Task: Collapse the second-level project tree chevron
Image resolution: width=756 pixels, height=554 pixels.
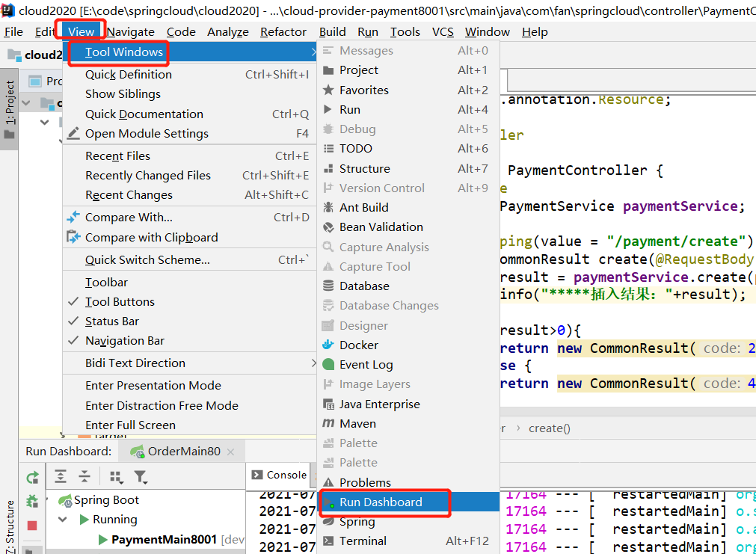Action: (x=45, y=122)
